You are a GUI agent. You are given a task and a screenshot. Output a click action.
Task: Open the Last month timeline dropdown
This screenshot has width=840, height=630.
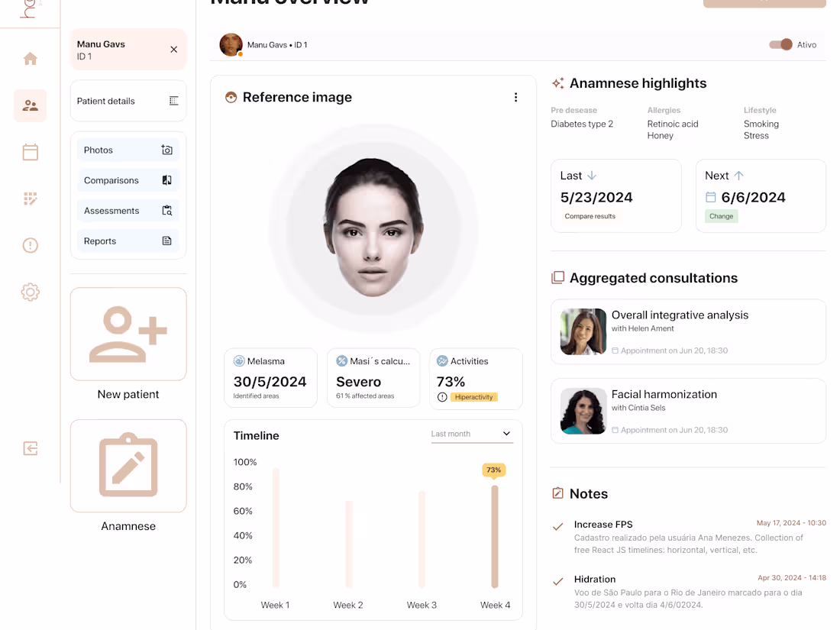[471, 433]
